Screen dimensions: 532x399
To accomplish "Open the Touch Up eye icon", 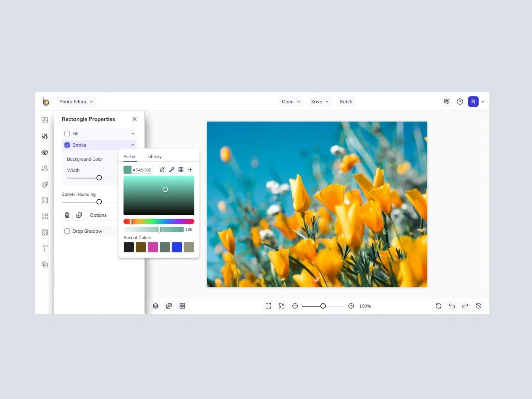I will point(45,152).
